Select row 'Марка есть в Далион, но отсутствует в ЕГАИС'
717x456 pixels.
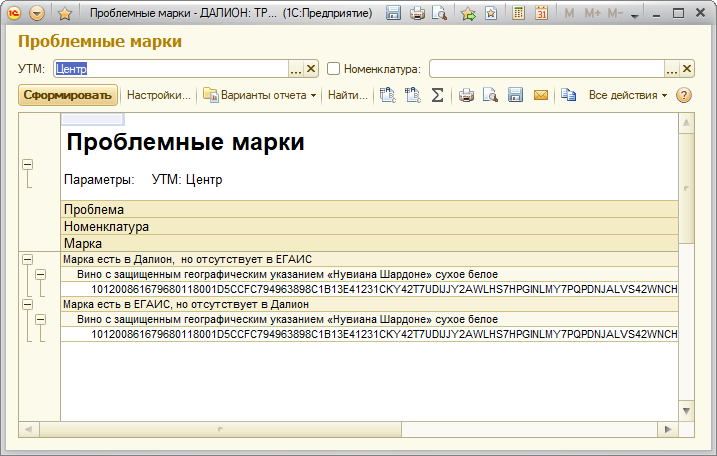tap(369, 259)
